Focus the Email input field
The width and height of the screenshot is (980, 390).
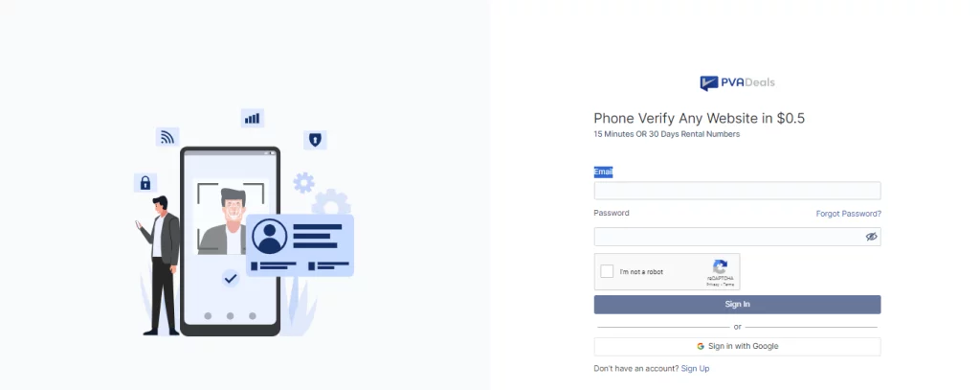point(737,191)
